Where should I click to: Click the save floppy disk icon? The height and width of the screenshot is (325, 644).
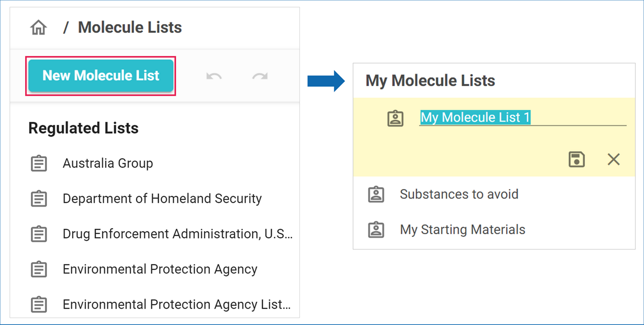coord(577,160)
